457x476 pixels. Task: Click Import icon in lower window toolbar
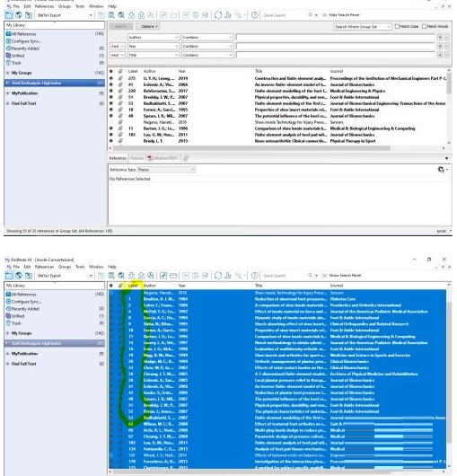[131, 276]
